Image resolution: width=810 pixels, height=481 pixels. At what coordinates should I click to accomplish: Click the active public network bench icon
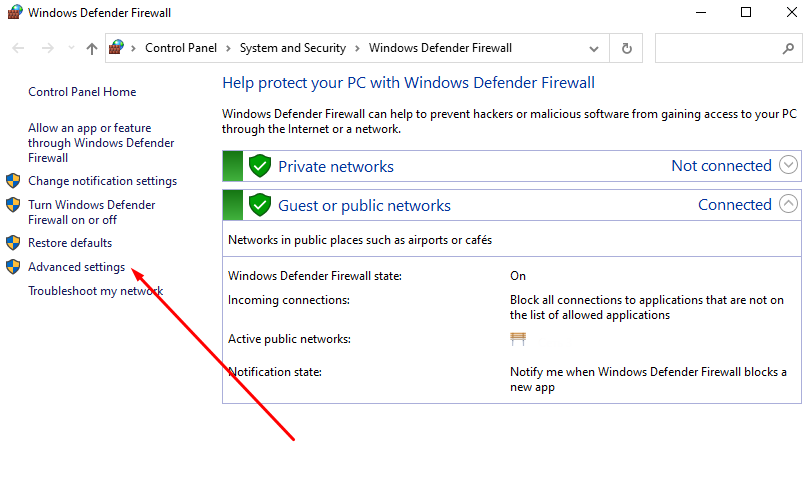click(518, 339)
